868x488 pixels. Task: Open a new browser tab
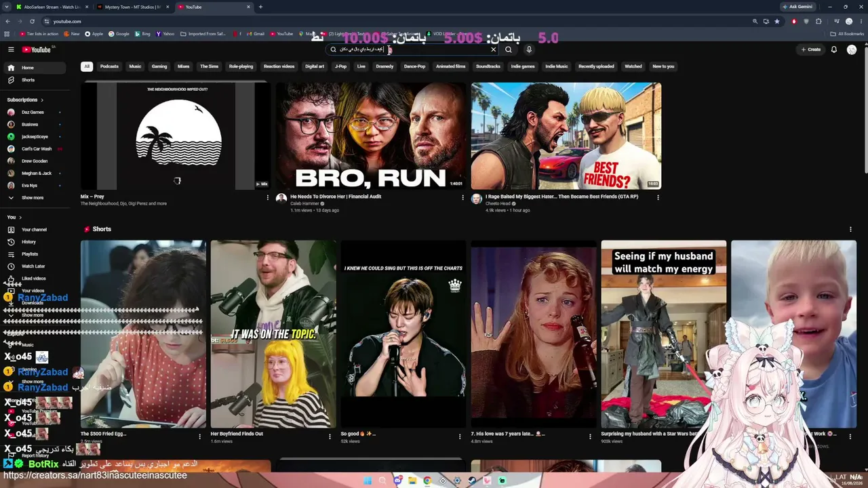[260, 7]
